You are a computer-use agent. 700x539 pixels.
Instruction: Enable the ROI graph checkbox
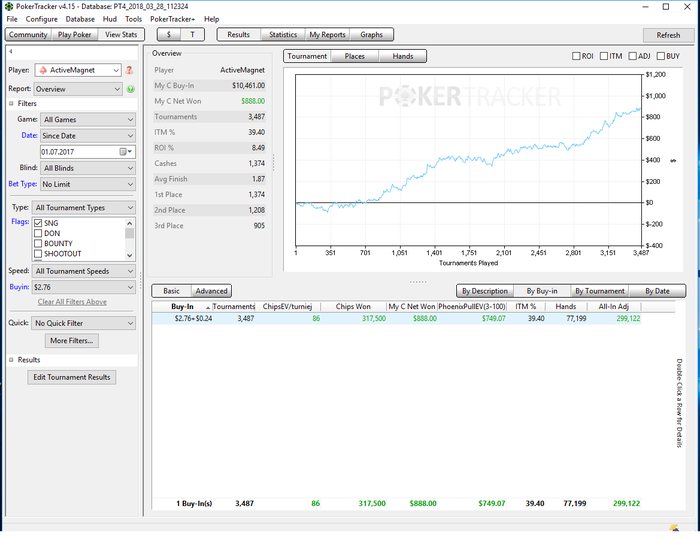click(x=576, y=56)
